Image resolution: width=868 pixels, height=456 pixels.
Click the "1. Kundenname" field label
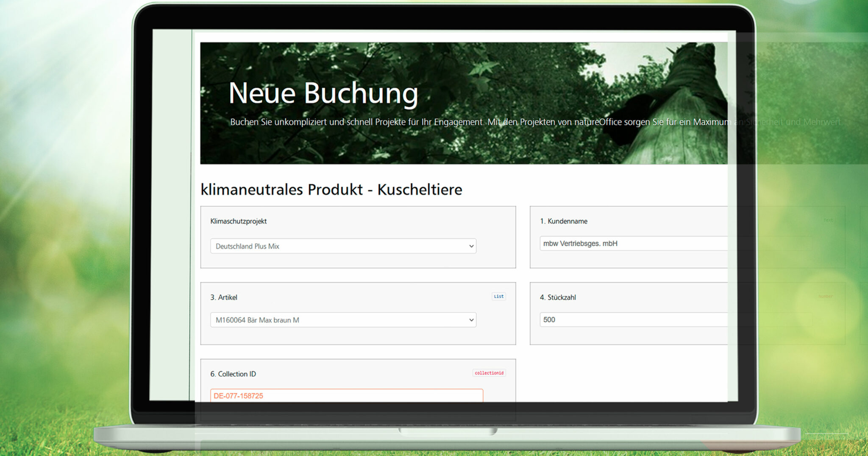563,221
